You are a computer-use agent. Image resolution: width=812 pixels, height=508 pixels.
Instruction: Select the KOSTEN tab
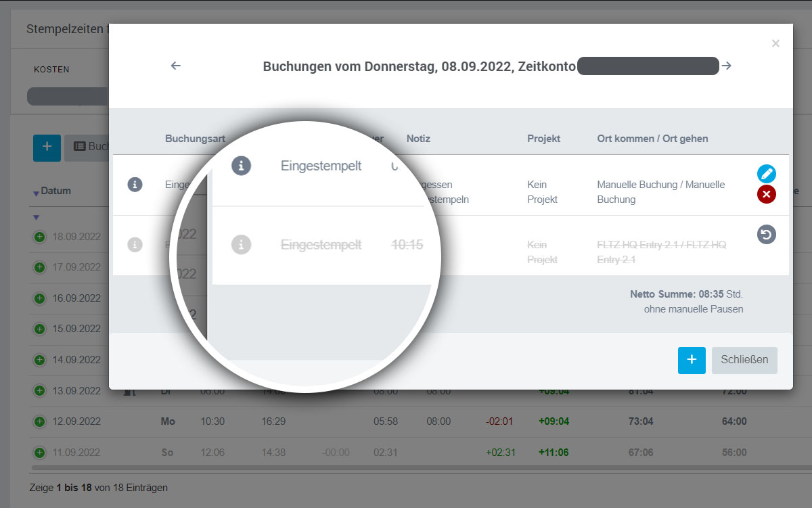tap(52, 69)
